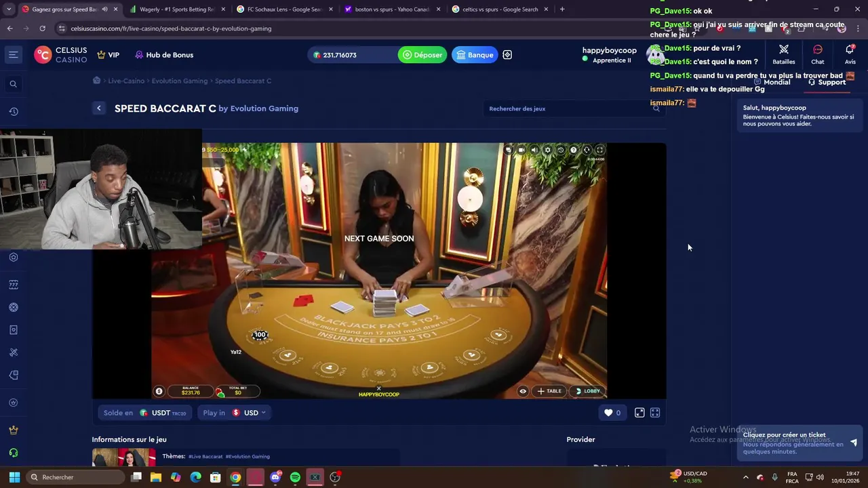The image size is (868, 488).
Task: Click the +TABLE button
Action: pyautogui.click(x=549, y=391)
